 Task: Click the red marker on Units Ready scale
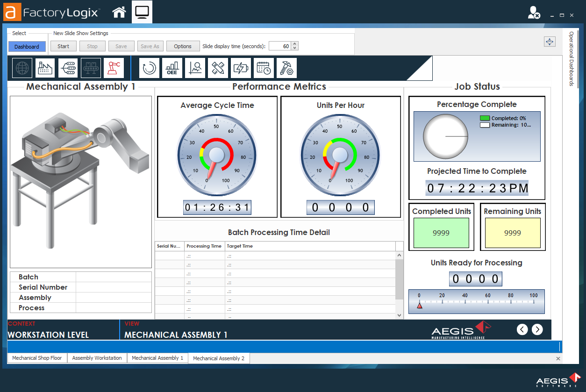click(420, 306)
